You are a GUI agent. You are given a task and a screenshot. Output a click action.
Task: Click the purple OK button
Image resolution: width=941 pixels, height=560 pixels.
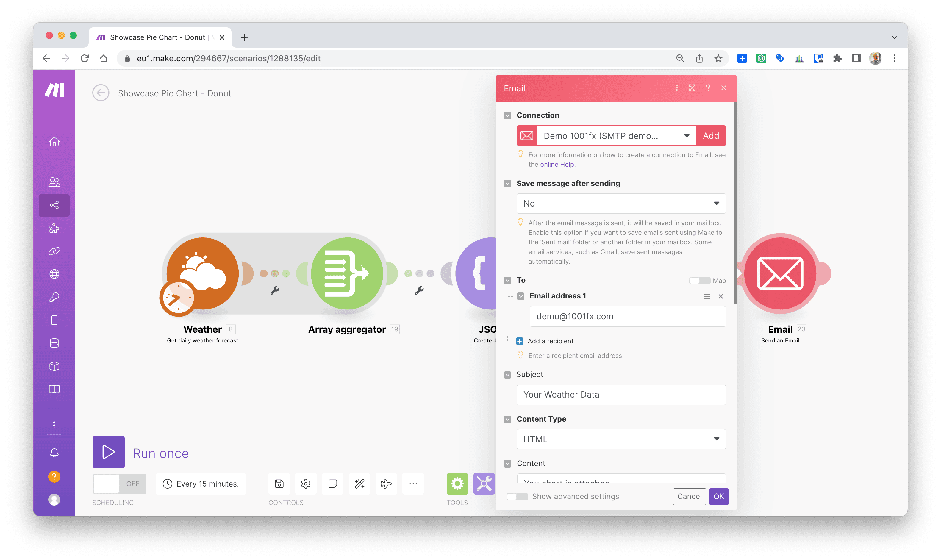point(718,496)
